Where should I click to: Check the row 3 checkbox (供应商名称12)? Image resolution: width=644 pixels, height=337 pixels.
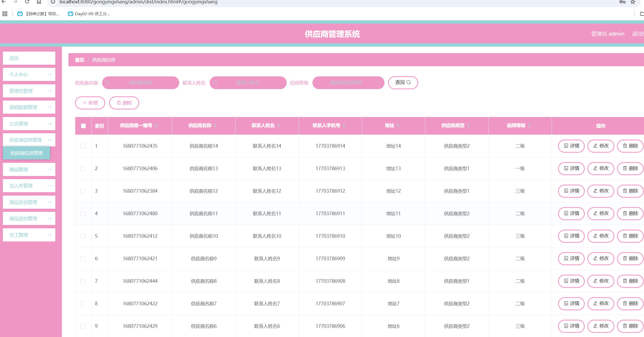(83, 191)
